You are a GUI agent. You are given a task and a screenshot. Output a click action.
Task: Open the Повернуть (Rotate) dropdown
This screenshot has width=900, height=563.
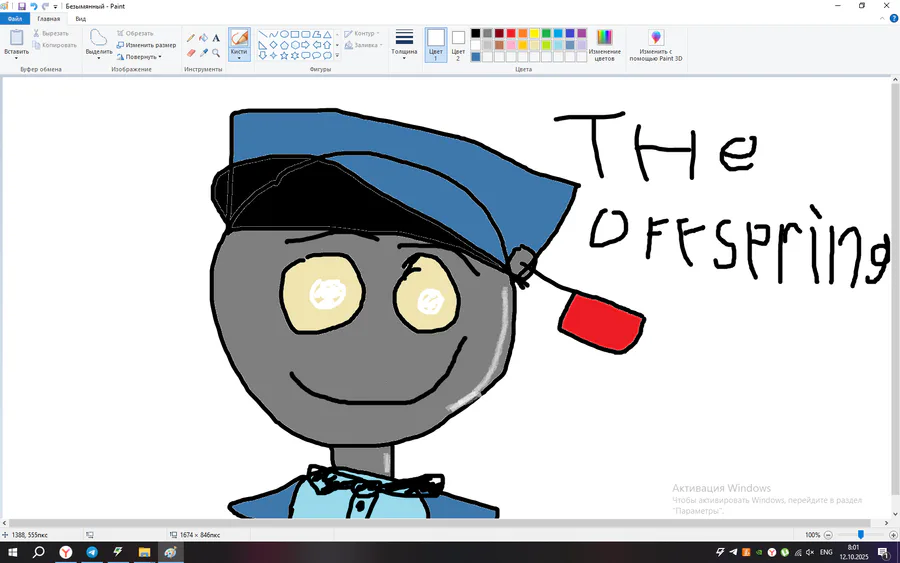click(140, 57)
